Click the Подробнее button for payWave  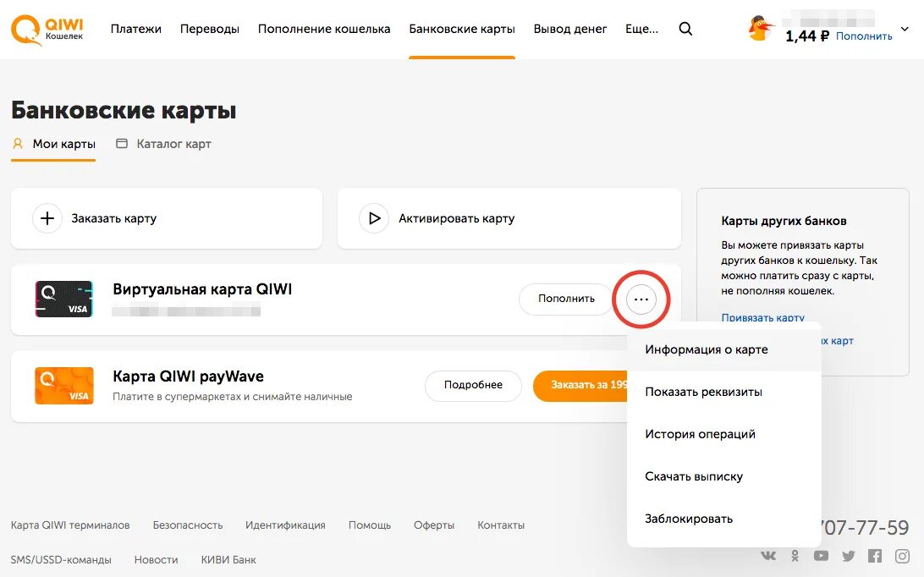click(x=473, y=385)
